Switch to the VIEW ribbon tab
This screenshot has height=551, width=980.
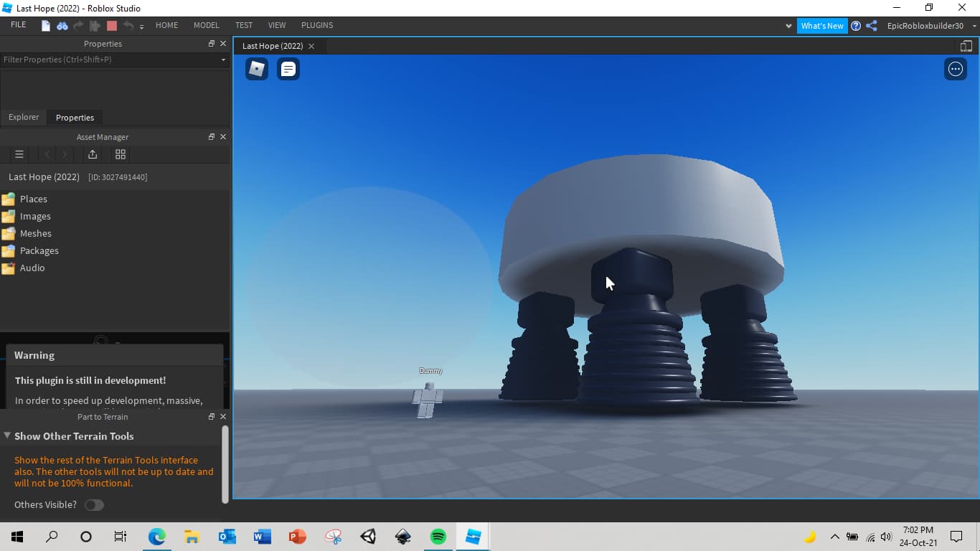pos(277,25)
